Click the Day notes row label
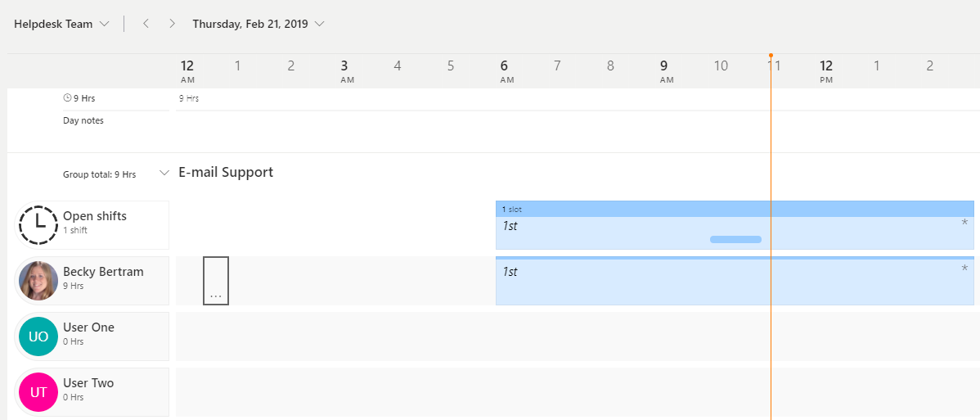The width and height of the screenshot is (980, 420). (x=83, y=120)
